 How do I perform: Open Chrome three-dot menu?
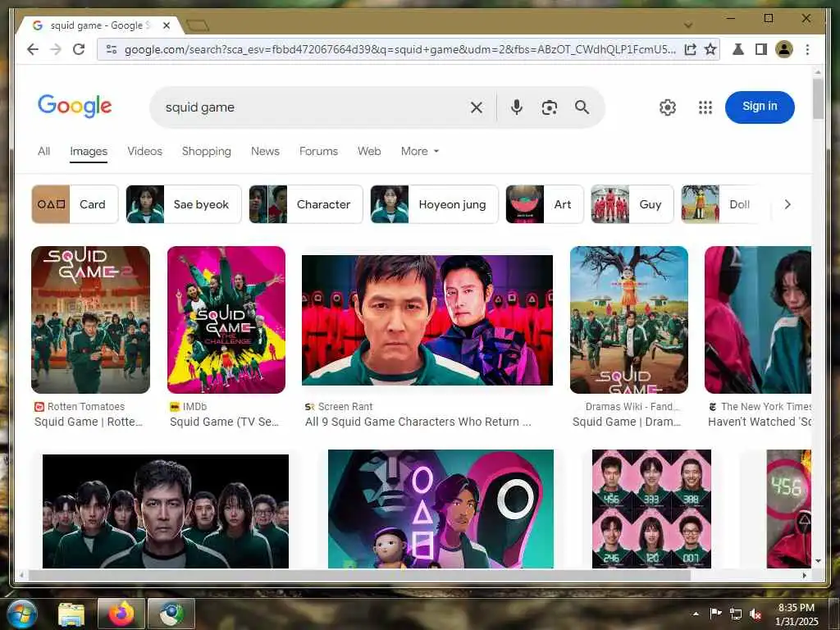coord(807,49)
